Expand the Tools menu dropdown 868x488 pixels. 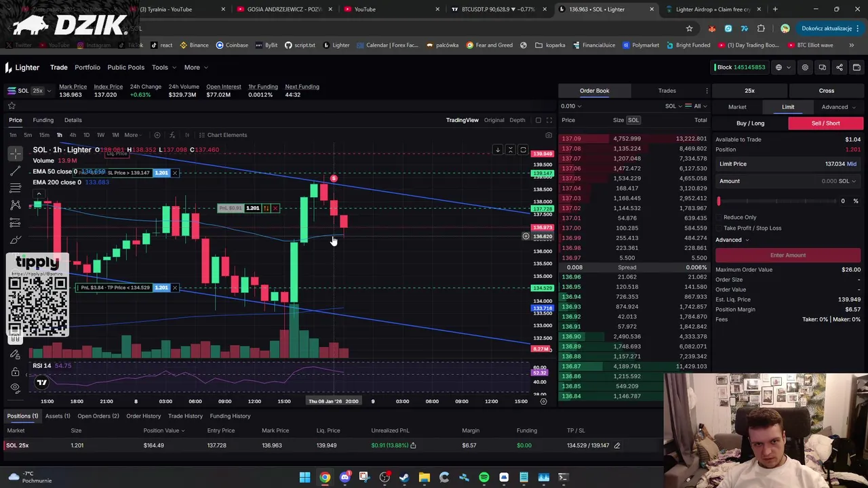(165, 67)
